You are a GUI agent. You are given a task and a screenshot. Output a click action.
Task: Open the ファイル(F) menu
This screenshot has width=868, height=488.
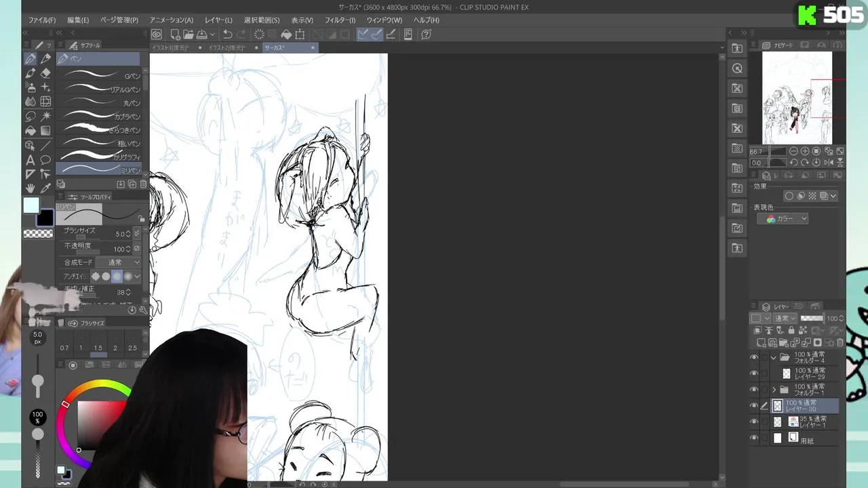tap(42, 20)
